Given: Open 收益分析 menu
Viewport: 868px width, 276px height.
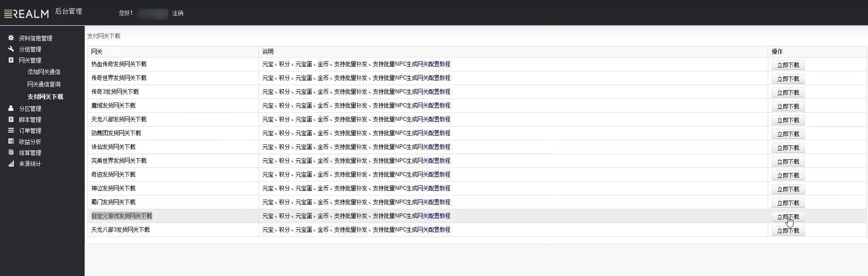Looking at the screenshot, I should [30, 142].
